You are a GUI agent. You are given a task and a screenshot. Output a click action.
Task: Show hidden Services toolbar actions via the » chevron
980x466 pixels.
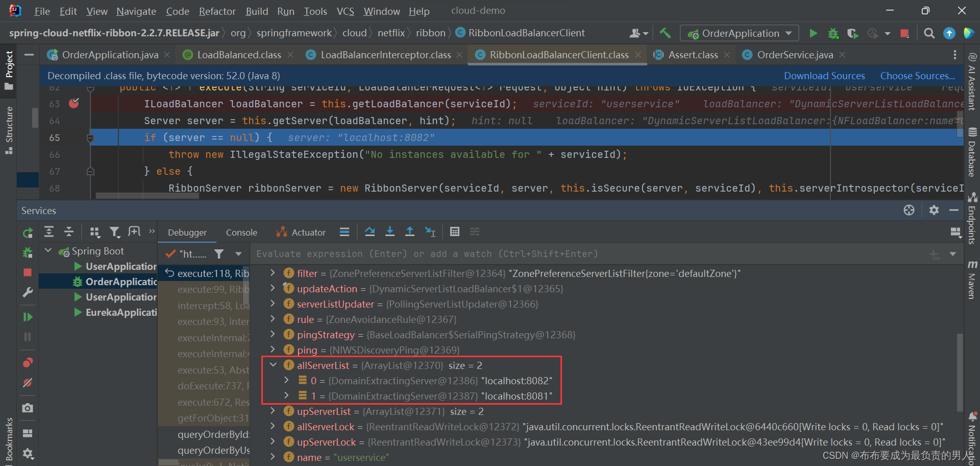click(152, 231)
